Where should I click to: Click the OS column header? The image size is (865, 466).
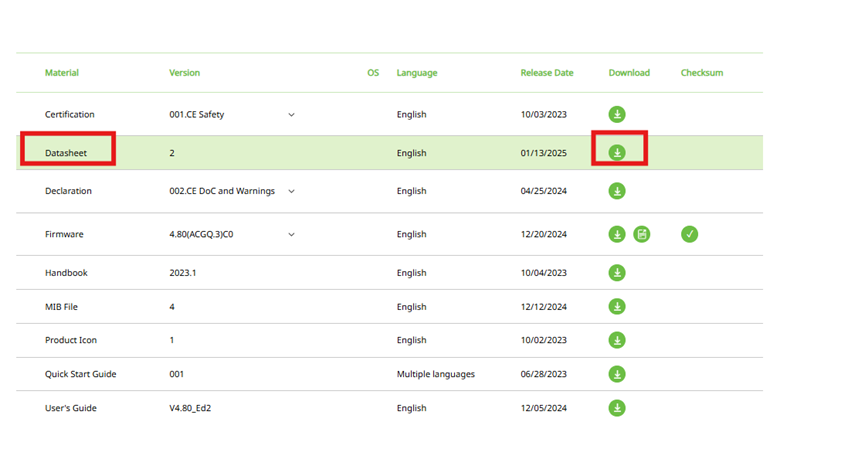pyautogui.click(x=373, y=73)
